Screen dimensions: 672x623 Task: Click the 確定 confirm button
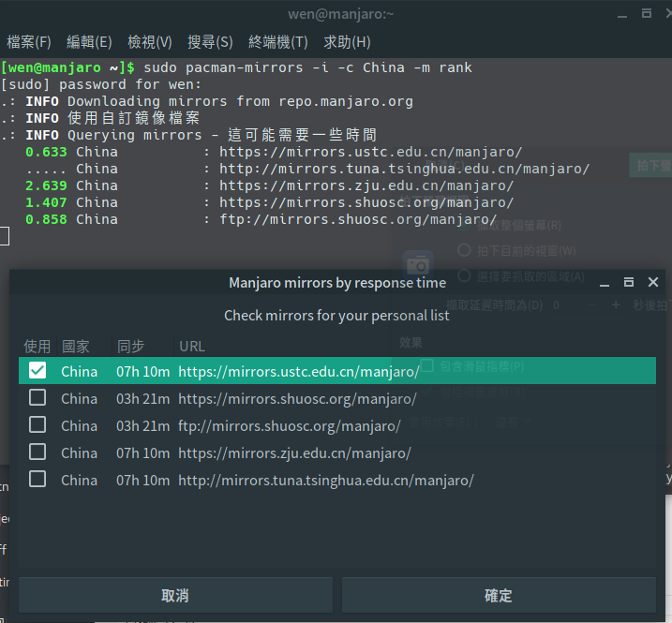[x=499, y=595]
